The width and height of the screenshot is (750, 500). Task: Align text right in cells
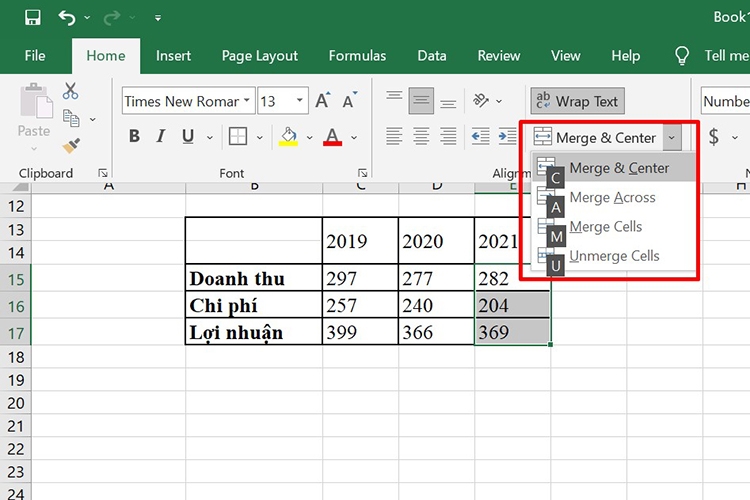[x=448, y=136]
